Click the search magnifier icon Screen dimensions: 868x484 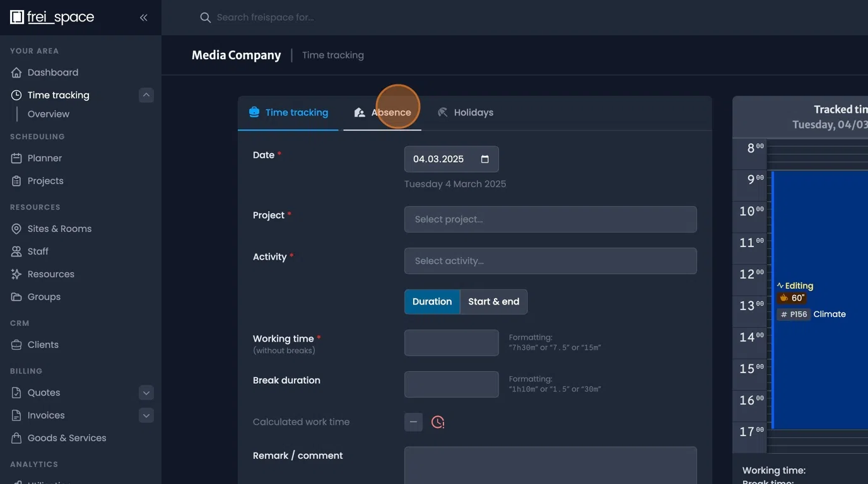[205, 18]
